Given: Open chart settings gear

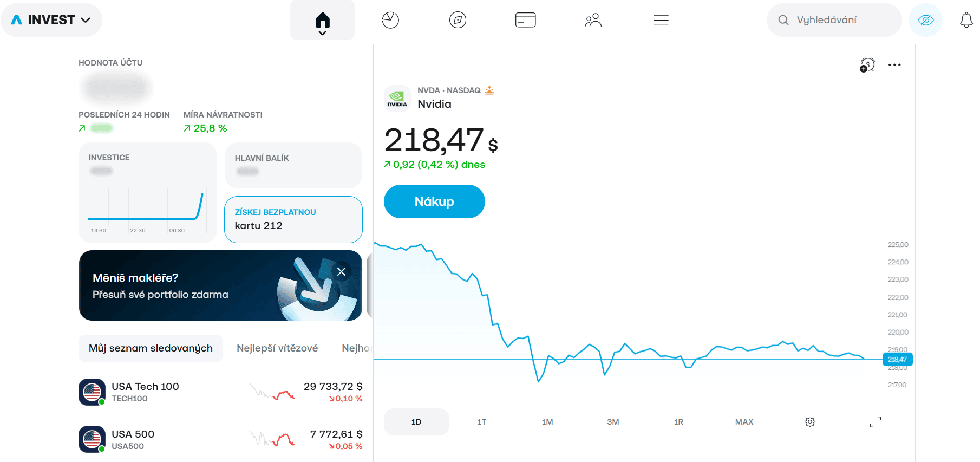Looking at the screenshot, I should tap(809, 422).
